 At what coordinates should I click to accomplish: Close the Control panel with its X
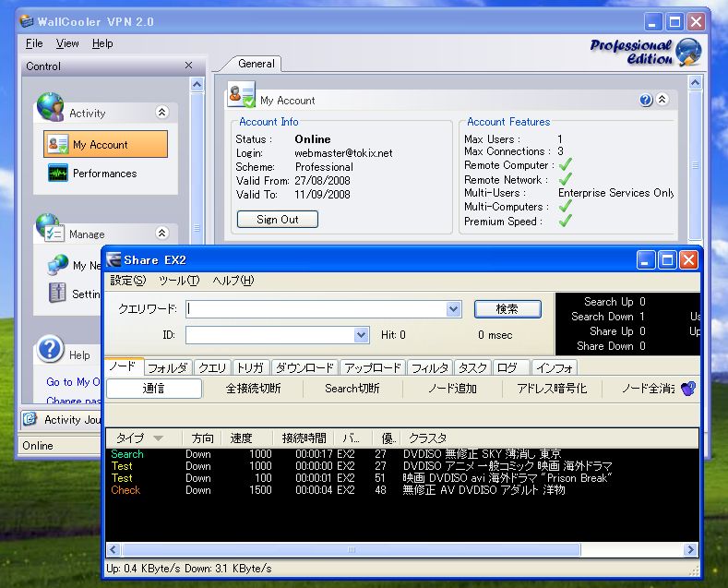(188, 66)
